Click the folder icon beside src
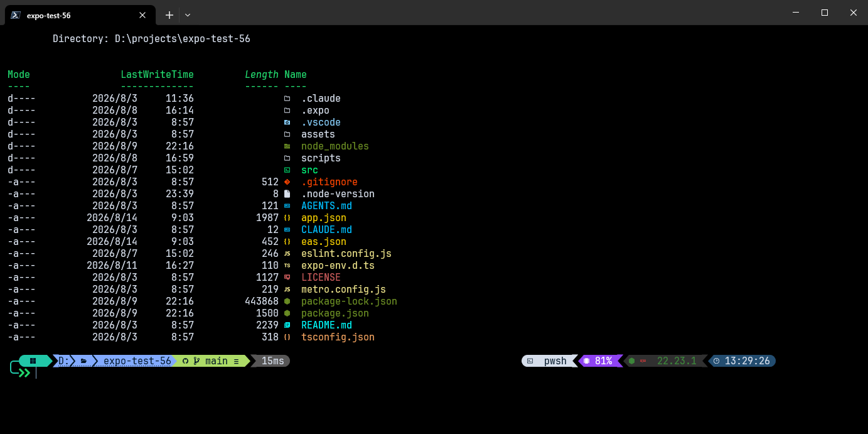Screen dimensions: 868x434 point(287,170)
